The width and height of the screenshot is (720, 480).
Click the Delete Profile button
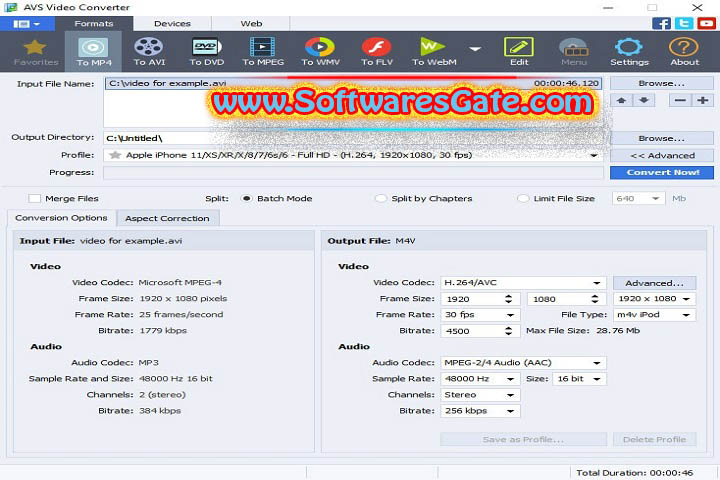click(x=654, y=440)
